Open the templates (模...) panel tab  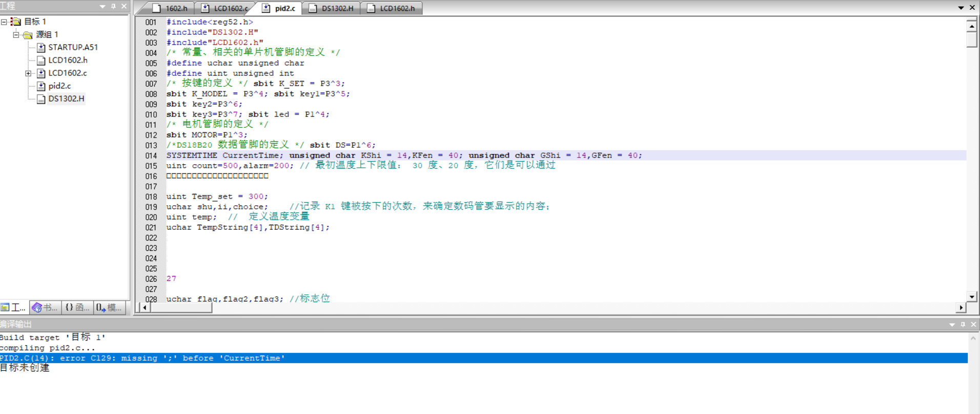point(110,307)
